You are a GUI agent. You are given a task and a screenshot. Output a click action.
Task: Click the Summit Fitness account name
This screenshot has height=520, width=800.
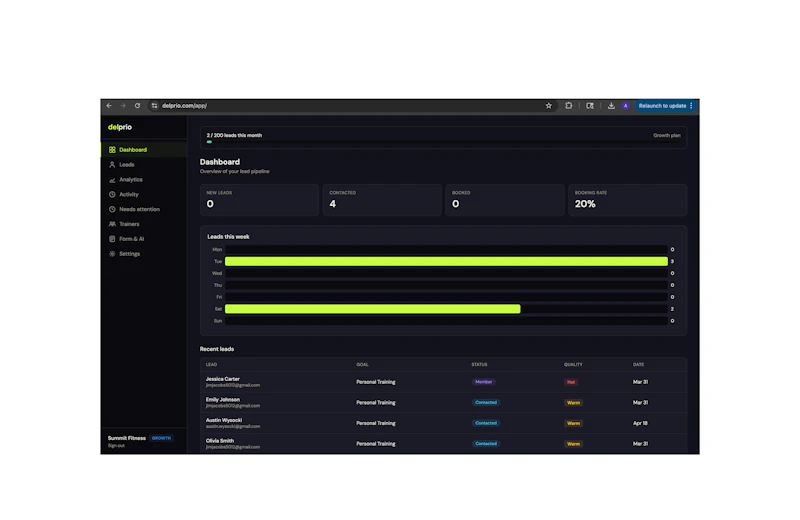(x=127, y=438)
